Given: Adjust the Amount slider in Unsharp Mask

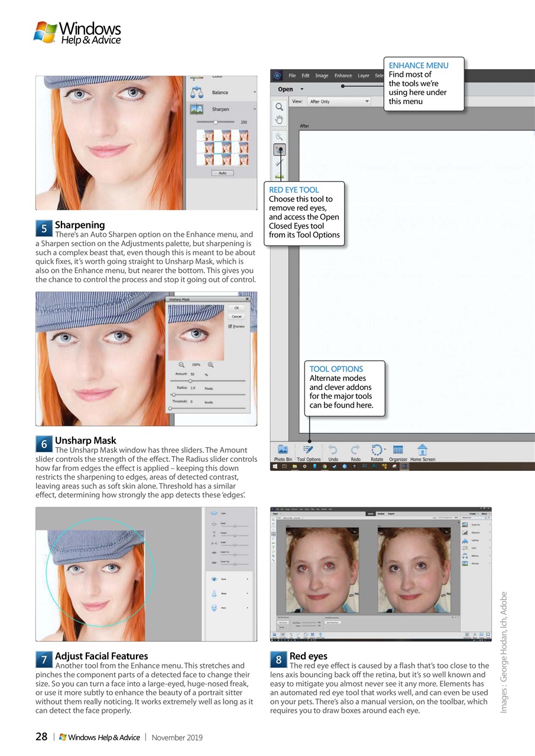Looking at the screenshot, I should (x=190, y=381).
